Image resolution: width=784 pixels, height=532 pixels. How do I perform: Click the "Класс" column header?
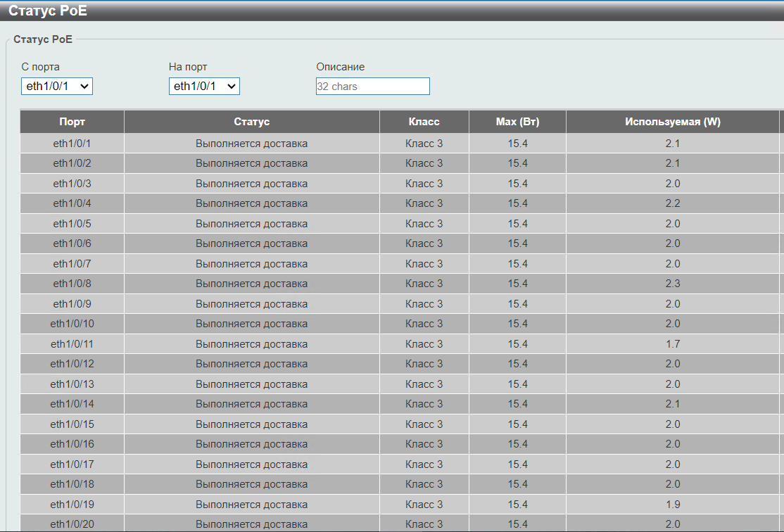pos(424,122)
